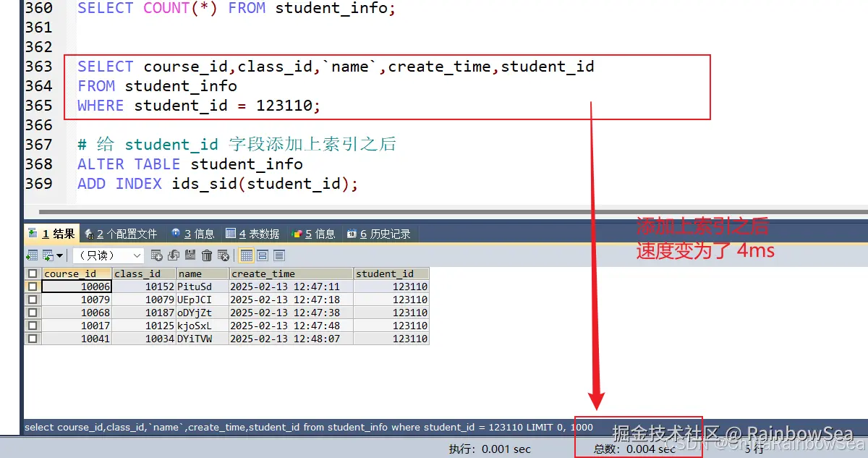Click the name cell oDYjZt
This screenshot has height=458, width=868.
tap(203, 313)
